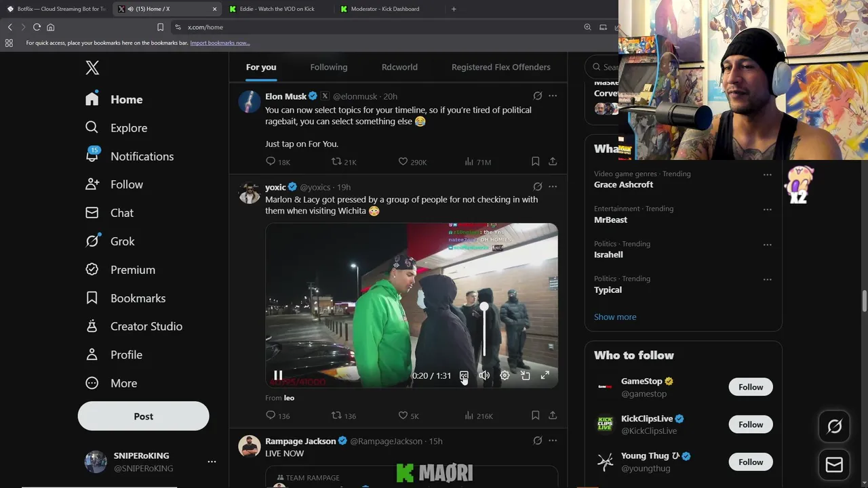
Task: Open Creator Studio
Action: pos(134,327)
